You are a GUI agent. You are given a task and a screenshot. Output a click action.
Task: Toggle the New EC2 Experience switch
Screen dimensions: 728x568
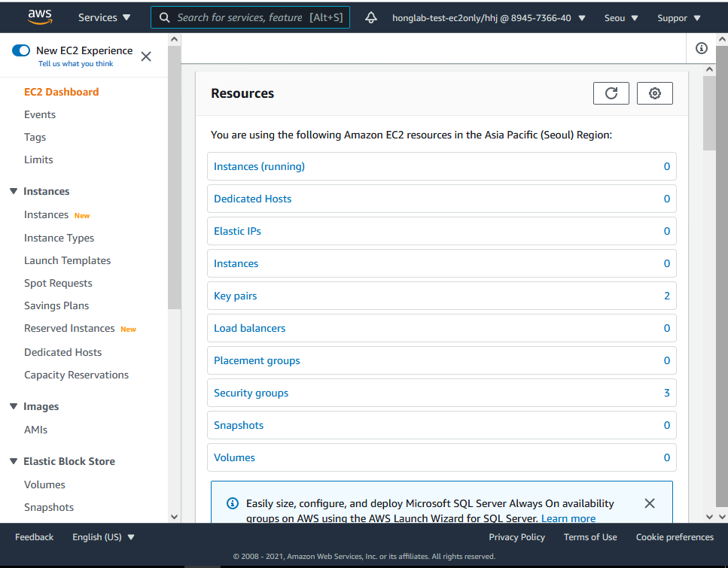(x=21, y=50)
